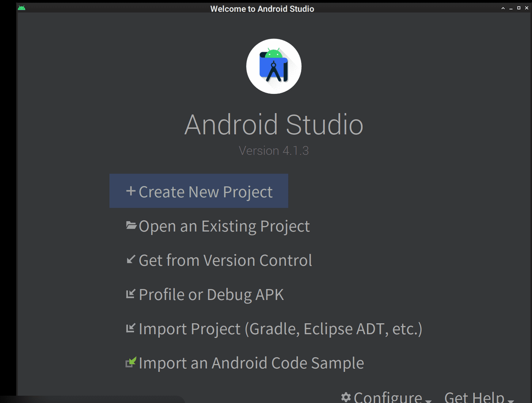Select Create New Project
The height and width of the screenshot is (403, 532).
point(199,191)
